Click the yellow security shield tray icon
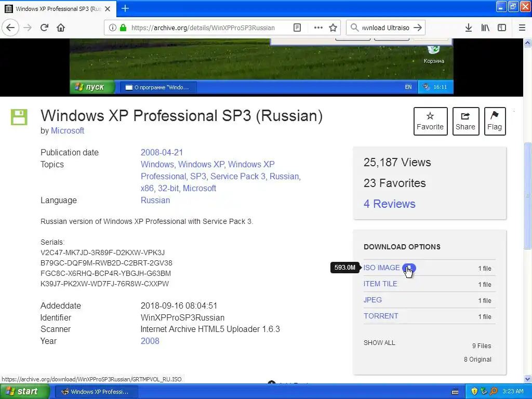 tap(474, 392)
